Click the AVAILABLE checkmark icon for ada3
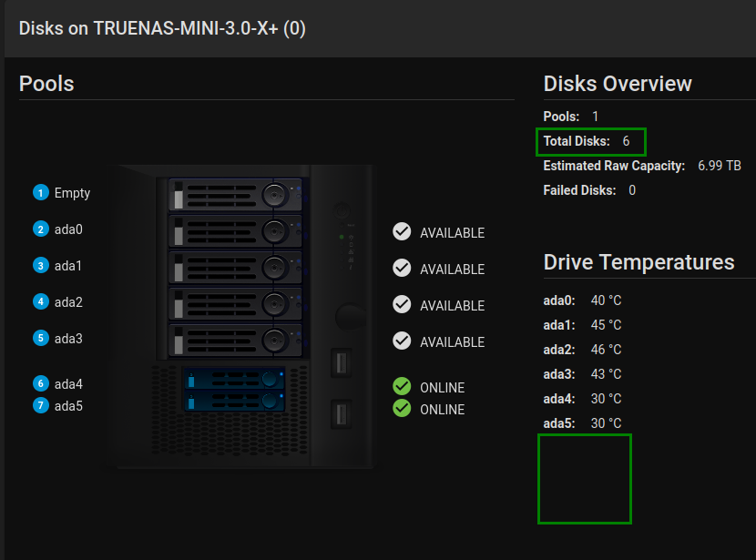 click(402, 341)
